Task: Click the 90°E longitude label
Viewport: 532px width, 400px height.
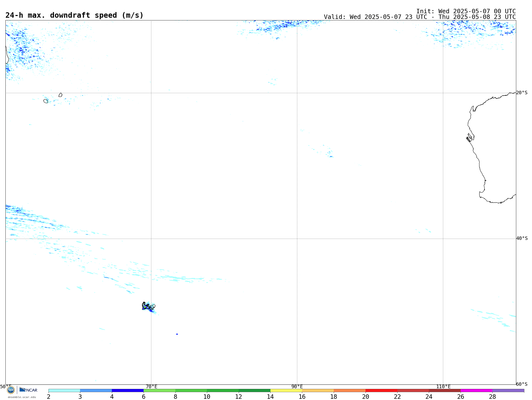Action: coord(297,387)
